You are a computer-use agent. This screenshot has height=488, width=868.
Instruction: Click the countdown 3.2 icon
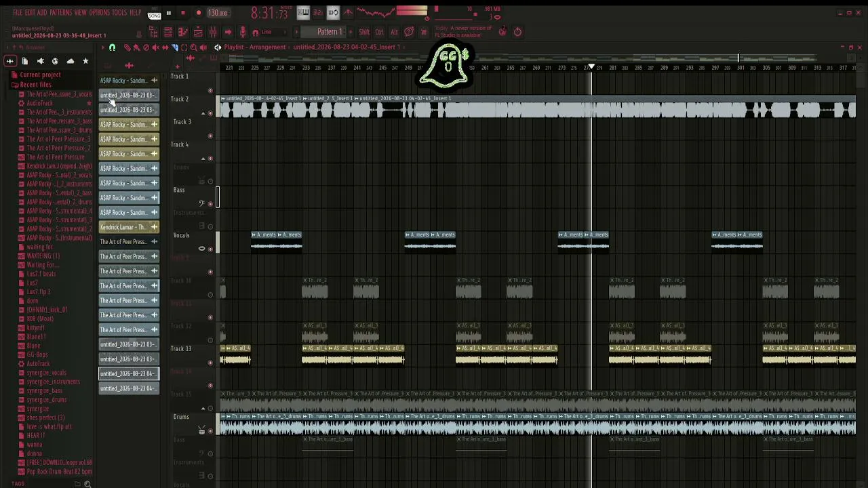tap(317, 12)
